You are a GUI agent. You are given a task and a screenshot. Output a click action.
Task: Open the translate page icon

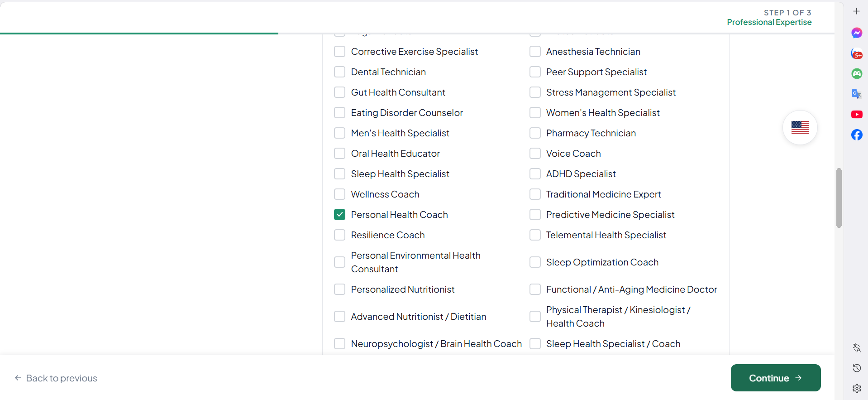pyautogui.click(x=857, y=347)
